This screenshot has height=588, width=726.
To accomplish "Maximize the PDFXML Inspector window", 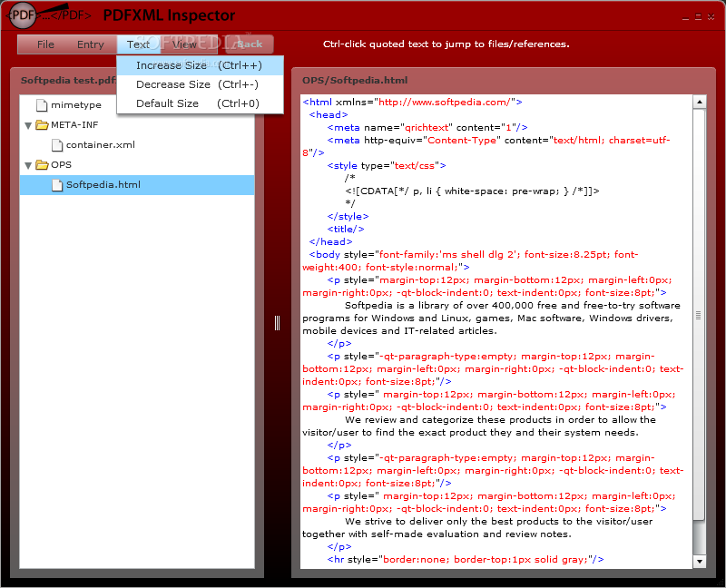I will coord(698,17).
